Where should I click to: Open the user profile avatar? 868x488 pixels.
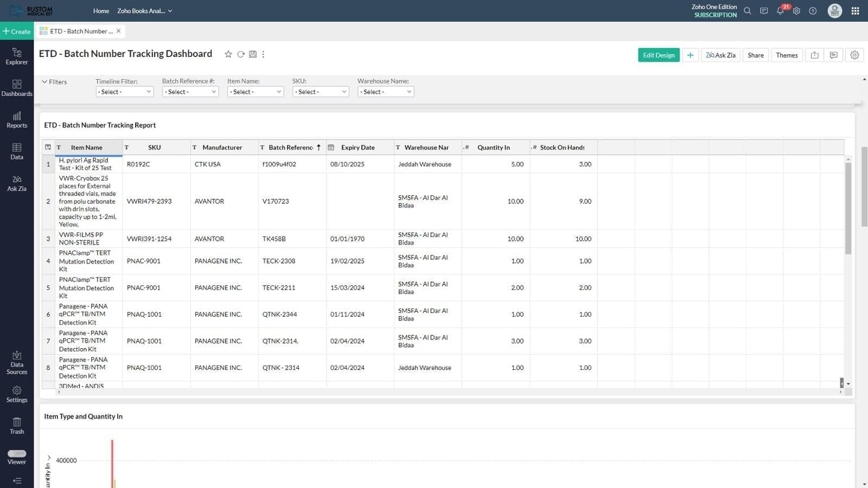(x=835, y=11)
